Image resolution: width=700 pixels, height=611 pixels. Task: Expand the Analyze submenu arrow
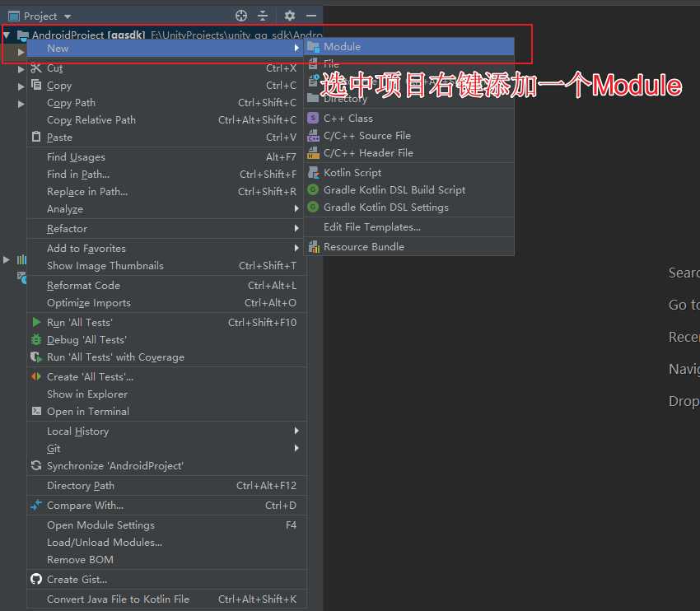tap(296, 208)
